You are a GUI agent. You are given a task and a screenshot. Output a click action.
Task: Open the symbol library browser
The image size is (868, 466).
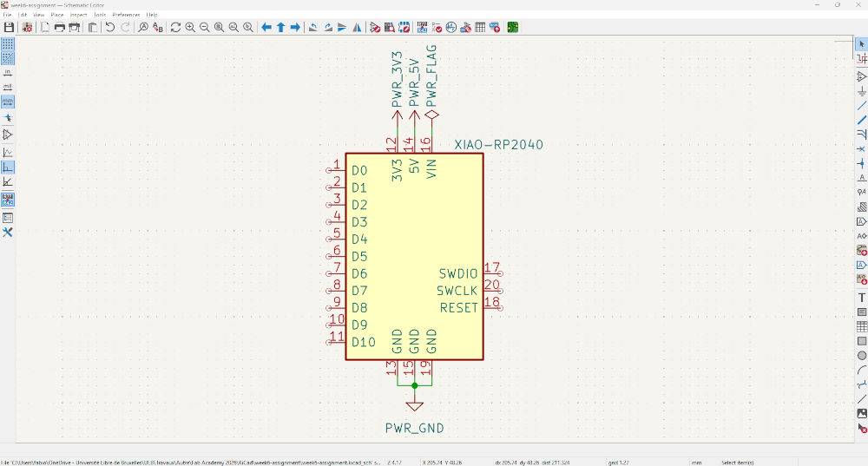(x=390, y=27)
